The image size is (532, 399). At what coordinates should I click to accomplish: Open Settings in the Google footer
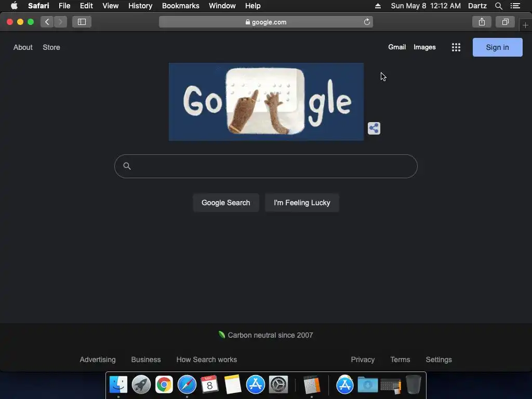(438, 360)
